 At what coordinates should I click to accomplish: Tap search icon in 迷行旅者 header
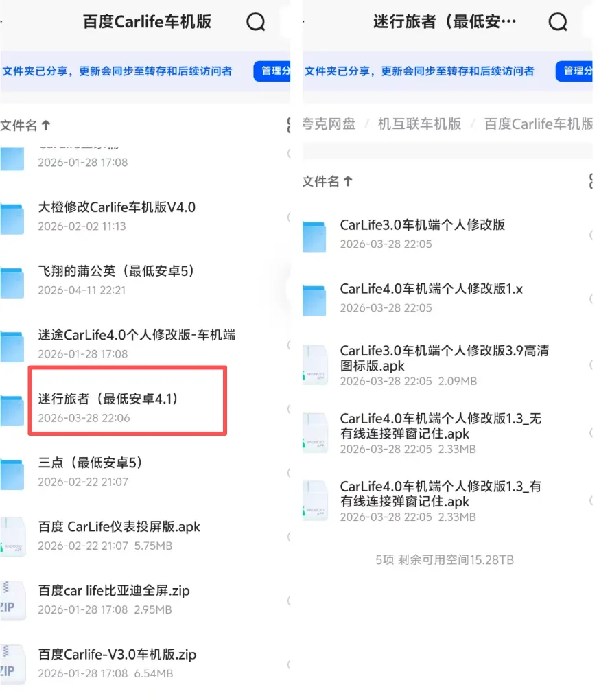558,21
